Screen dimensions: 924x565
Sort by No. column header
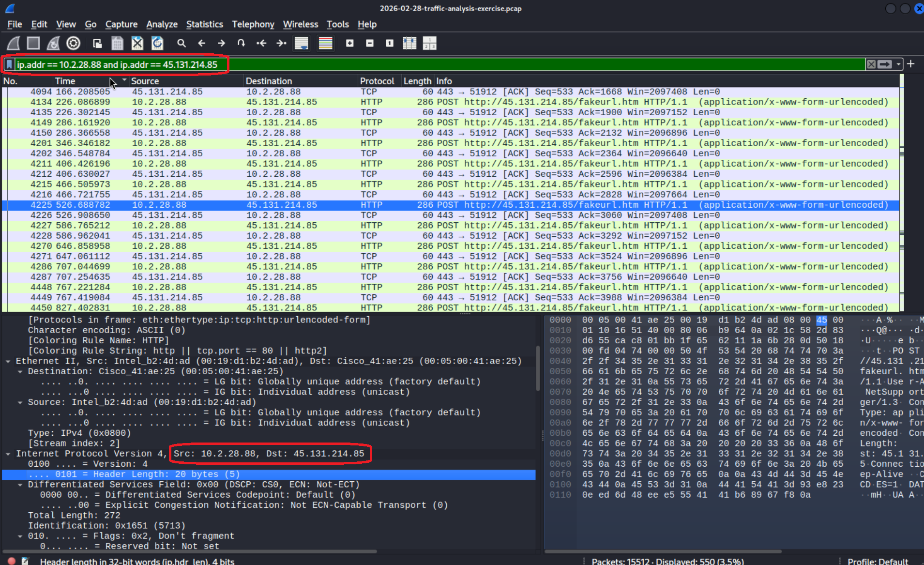pyautogui.click(x=27, y=81)
